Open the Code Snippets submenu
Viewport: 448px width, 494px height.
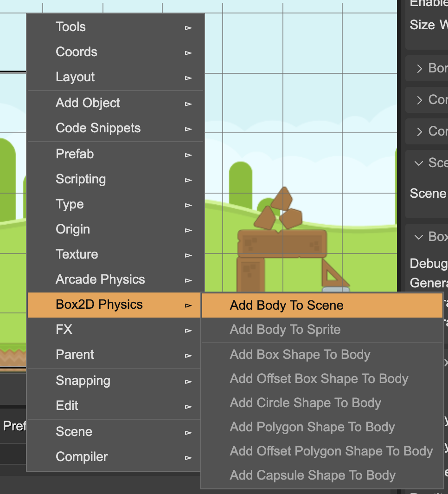[x=115, y=128]
